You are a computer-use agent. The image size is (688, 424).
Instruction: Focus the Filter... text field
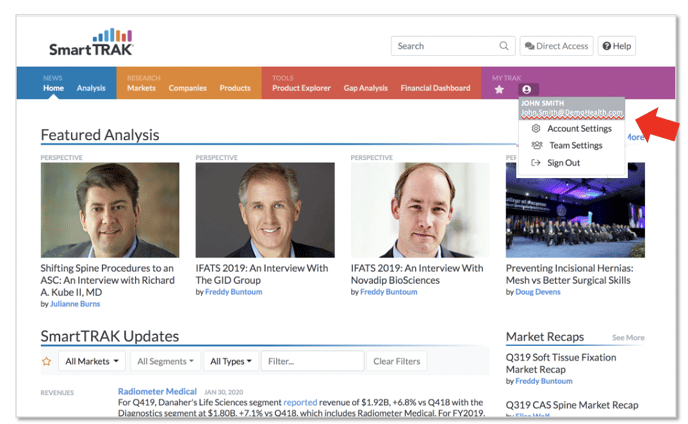312,361
